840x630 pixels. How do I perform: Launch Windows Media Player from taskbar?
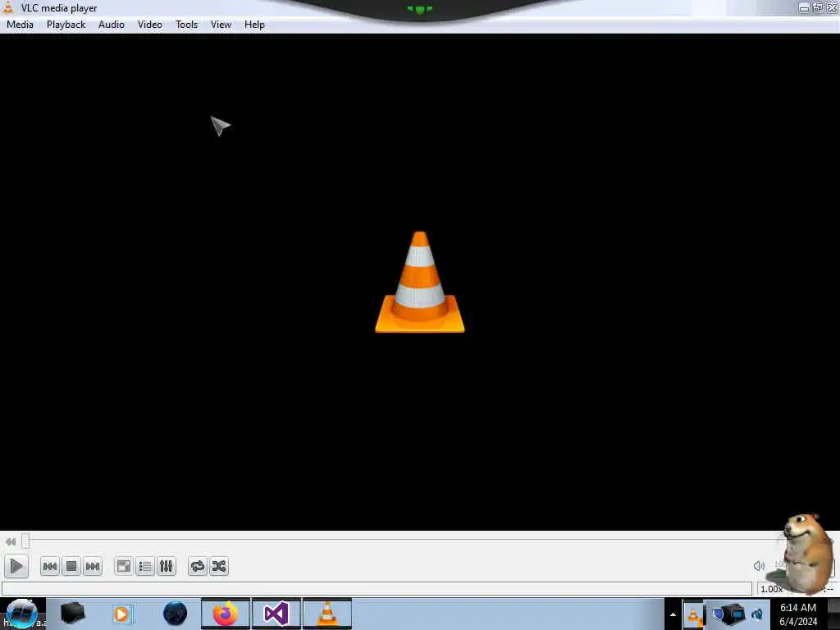[x=122, y=614]
